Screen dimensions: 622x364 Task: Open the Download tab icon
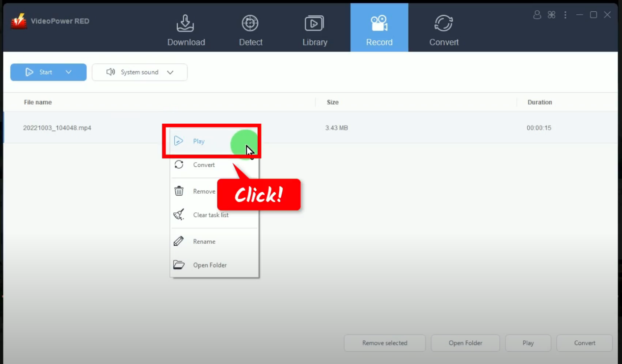[186, 23]
